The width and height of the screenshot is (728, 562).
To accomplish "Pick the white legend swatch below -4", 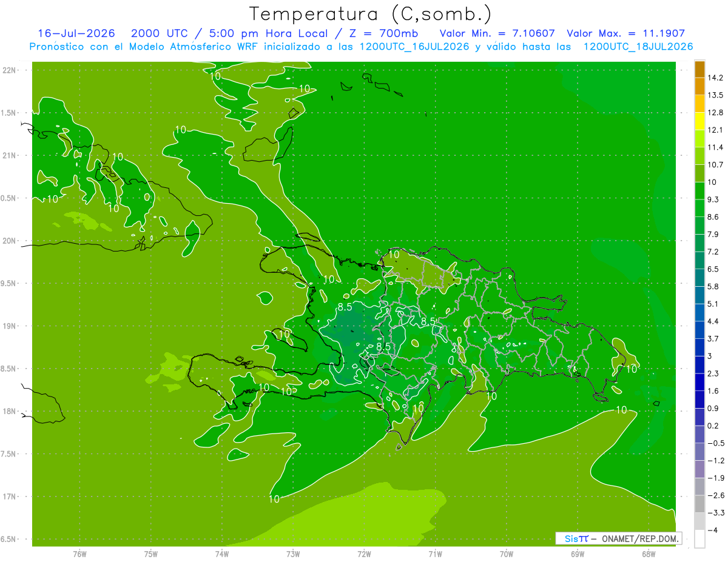I will (699, 539).
